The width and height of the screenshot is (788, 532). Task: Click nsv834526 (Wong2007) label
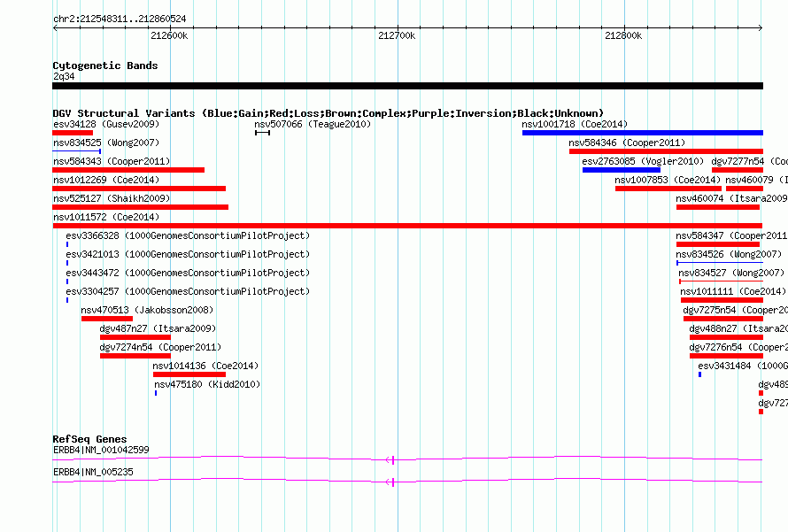pyautogui.click(x=729, y=254)
